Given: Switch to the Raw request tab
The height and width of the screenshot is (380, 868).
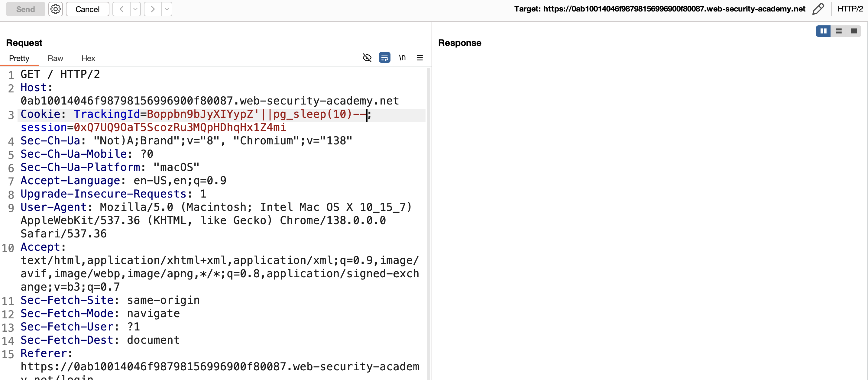Looking at the screenshot, I should [55, 58].
